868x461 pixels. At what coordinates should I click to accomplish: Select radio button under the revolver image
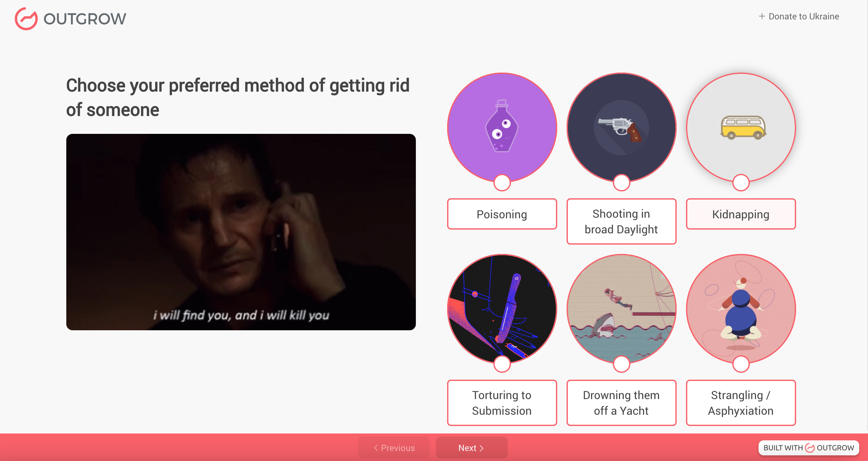pos(621,183)
